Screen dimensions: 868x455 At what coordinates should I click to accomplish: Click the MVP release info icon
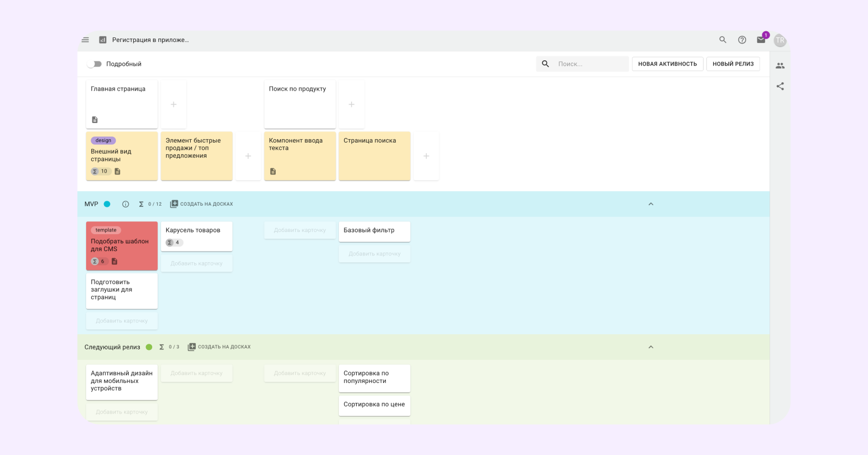(125, 204)
